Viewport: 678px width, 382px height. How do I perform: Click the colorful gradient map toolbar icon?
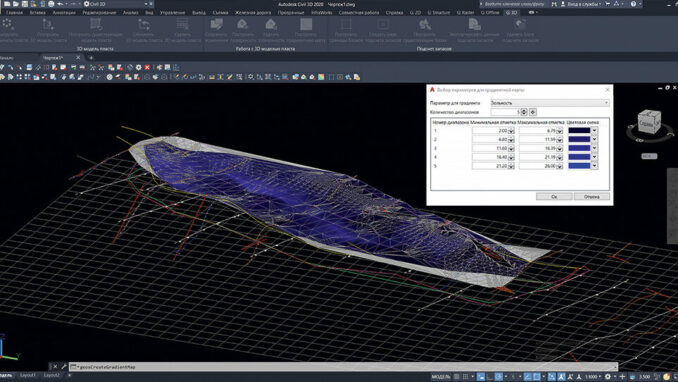coord(321,77)
